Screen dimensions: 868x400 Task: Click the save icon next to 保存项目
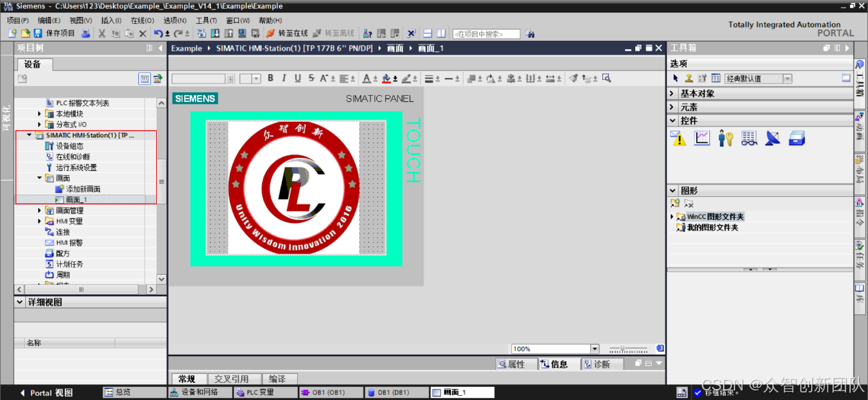[38, 33]
